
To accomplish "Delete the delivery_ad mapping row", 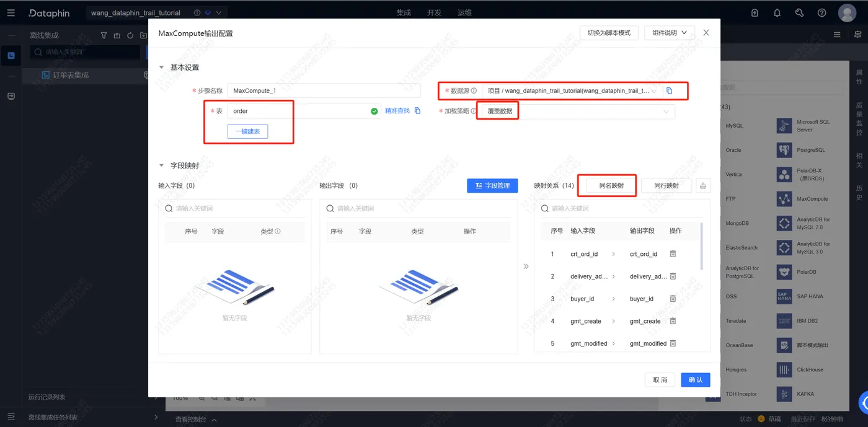I will pos(673,276).
